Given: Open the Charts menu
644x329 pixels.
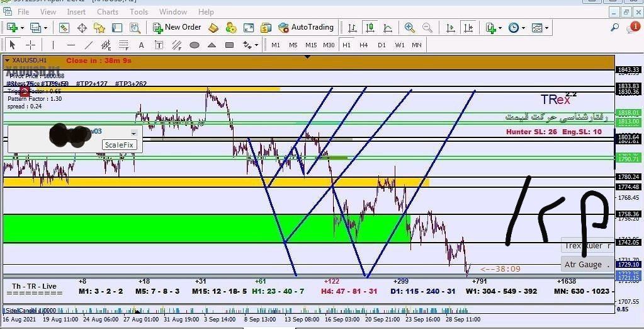Looking at the screenshot, I should coord(108,11).
